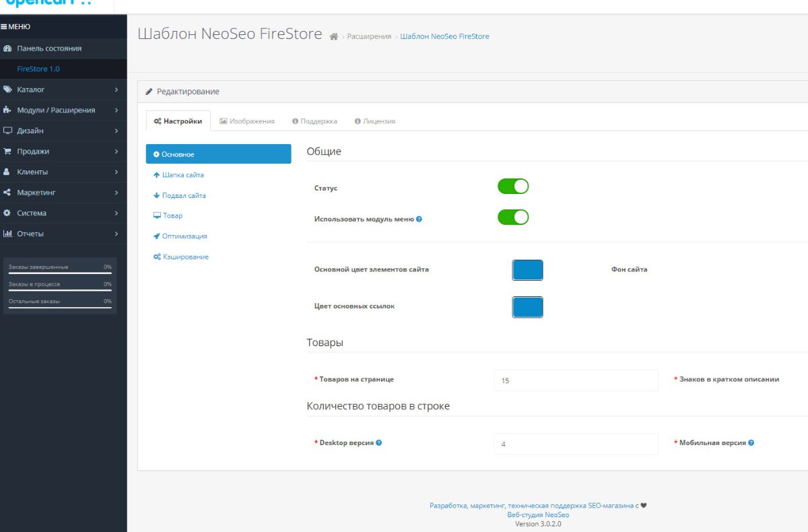
Task: Open Цвет основных ссылок color swatch
Action: point(528,306)
